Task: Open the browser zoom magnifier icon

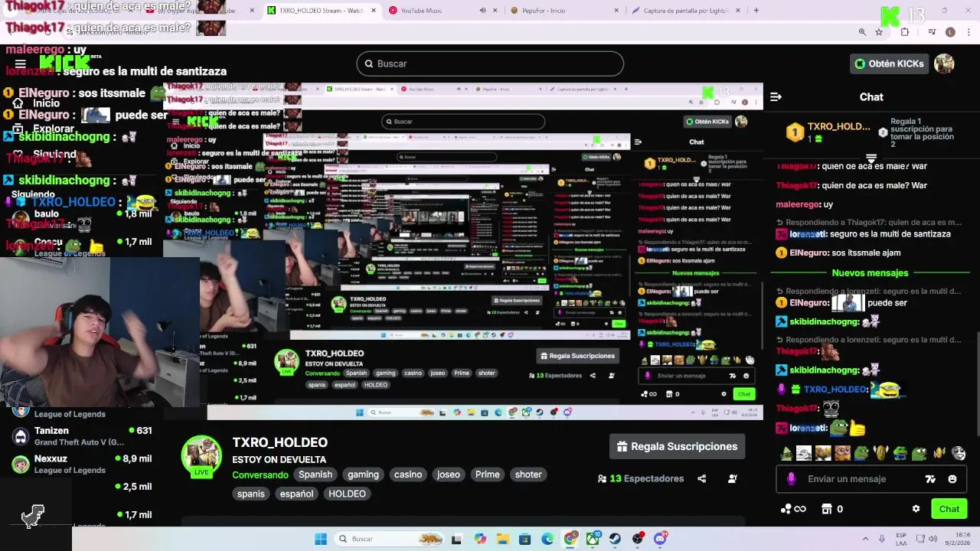Action: point(862,32)
